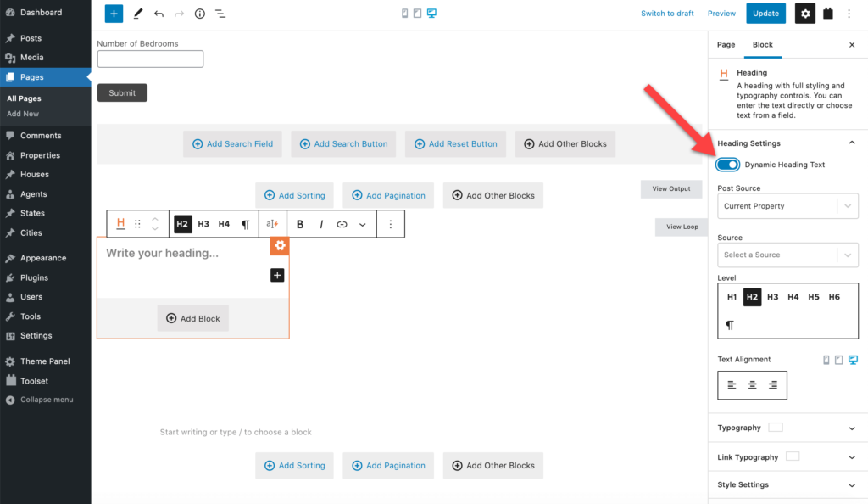This screenshot has height=504, width=868.
Task: Select H4 in the block toolbar
Action: [x=224, y=224]
